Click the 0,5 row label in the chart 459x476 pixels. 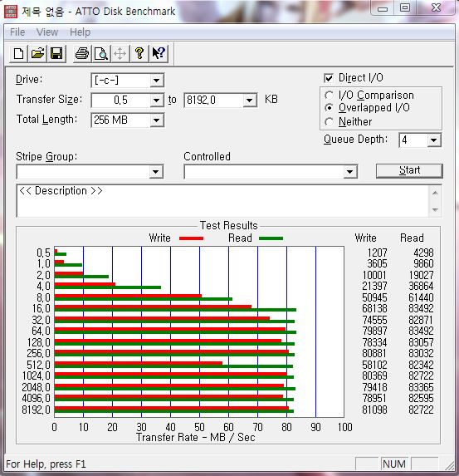(43, 253)
